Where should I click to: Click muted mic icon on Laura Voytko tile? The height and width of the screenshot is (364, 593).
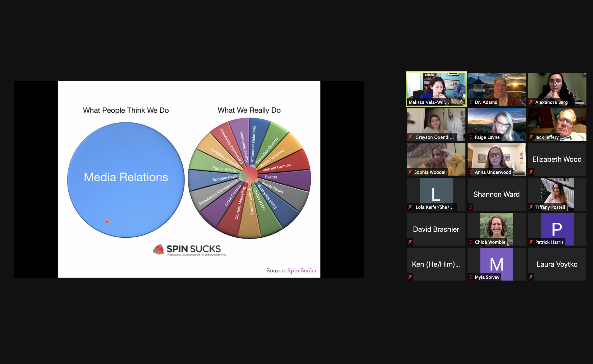click(x=531, y=277)
